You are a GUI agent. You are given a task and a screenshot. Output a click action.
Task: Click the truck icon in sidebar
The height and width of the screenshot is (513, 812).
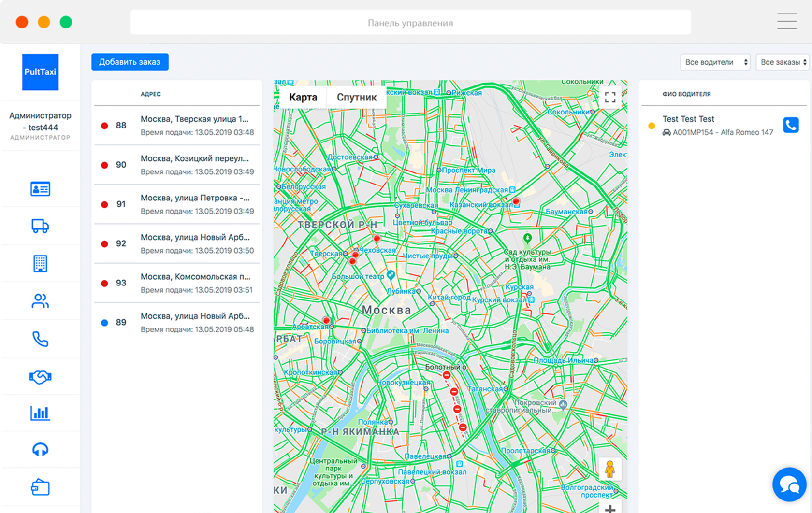pyautogui.click(x=40, y=226)
